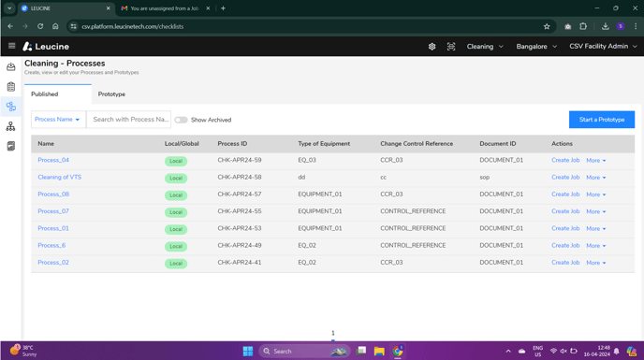Click the Search with Process Name field
This screenshot has height=360, width=644.
tap(128, 120)
